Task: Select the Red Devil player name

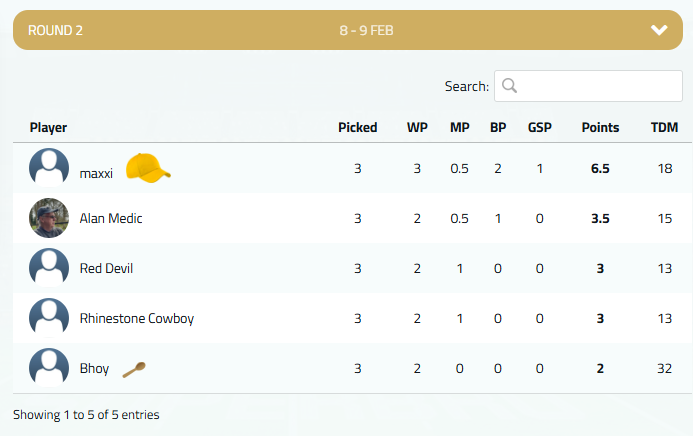Action: pos(106,268)
